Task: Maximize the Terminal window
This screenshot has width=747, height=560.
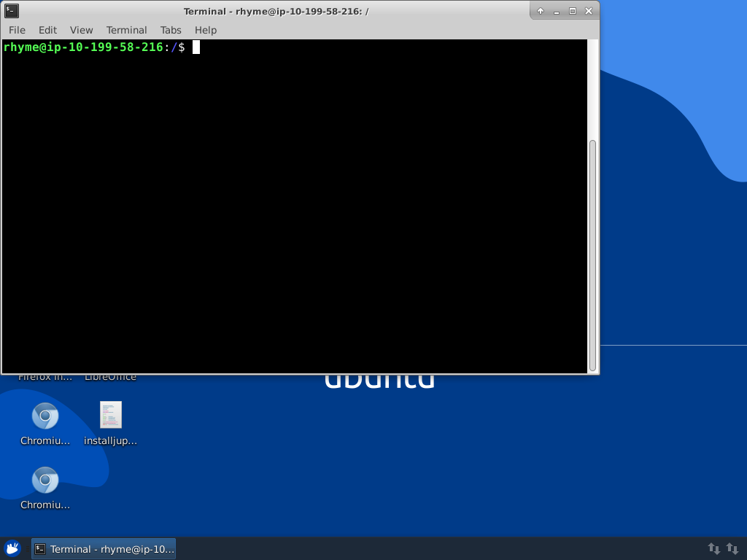Action: 573,11
